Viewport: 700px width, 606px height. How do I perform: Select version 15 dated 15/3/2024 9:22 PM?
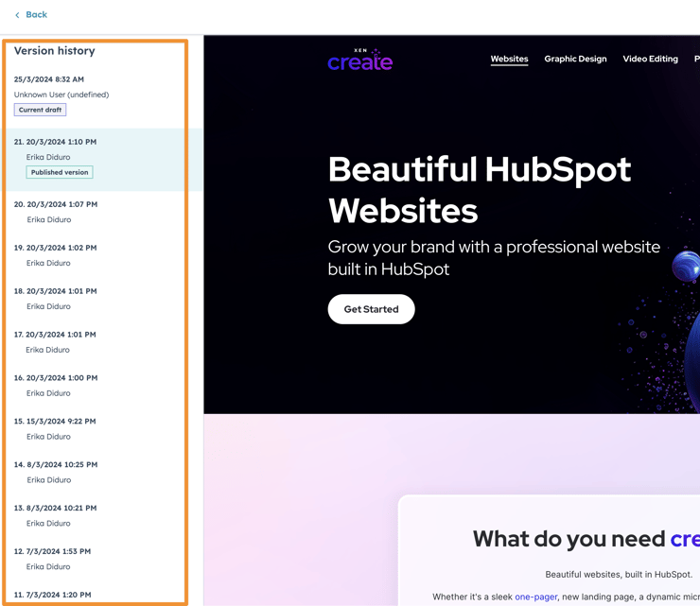(x=55, y=421)
